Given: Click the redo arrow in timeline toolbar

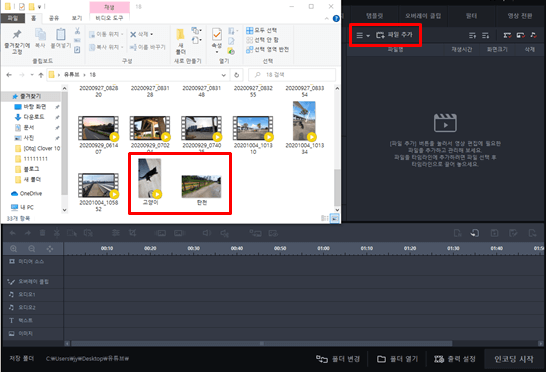Looking at the screenshot, I should pyautogui.click(x=28, y=233).
